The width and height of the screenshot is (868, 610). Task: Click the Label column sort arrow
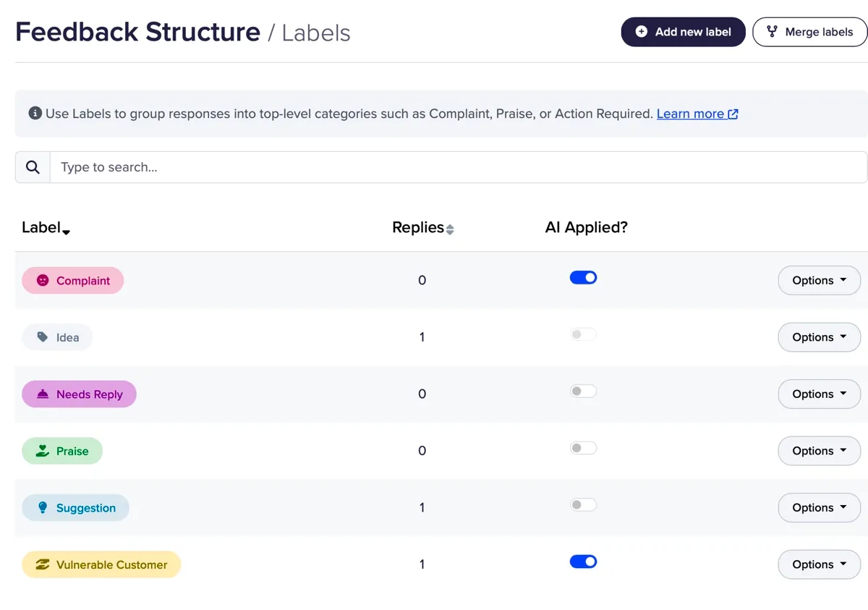67,232
